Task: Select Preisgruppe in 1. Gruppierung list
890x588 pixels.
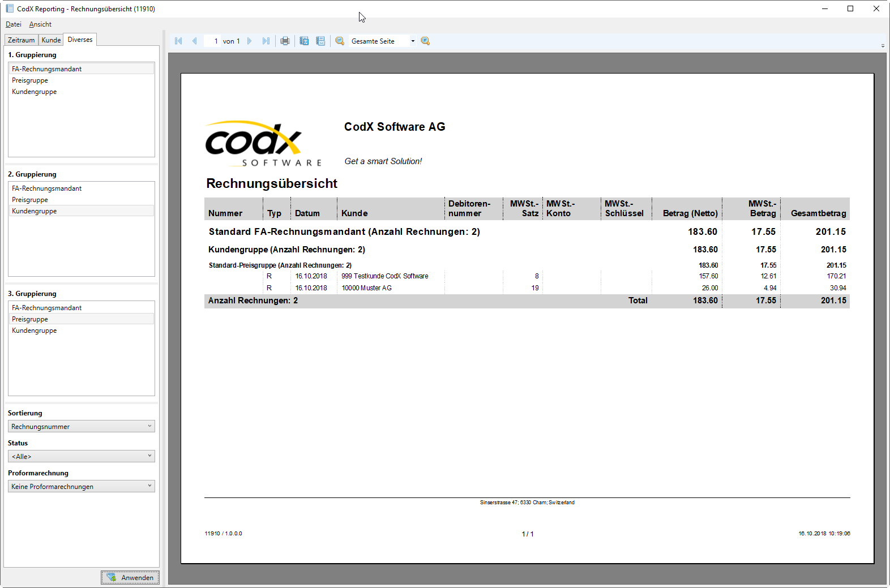Action: 30,80
